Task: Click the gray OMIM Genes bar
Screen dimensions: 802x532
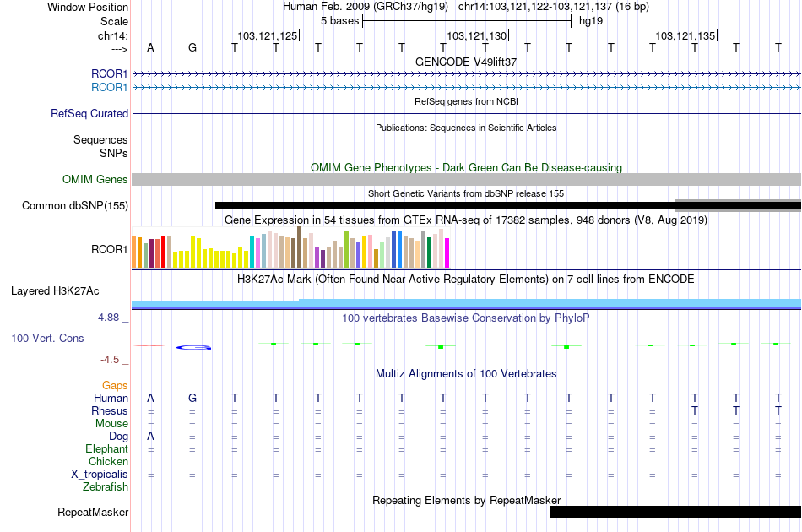Action: [466, 179]
